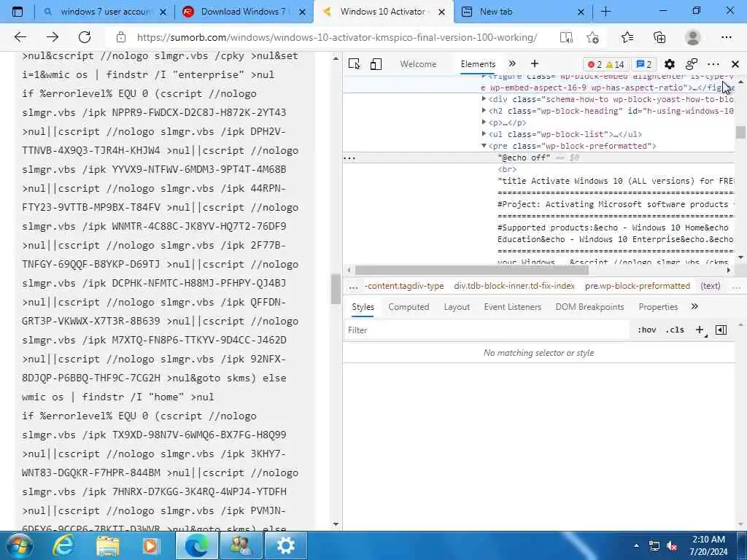Image resolution: width=747 pixels, height=560 pixels.
Task: Open customize DevTools ellipsis menu
Action: tap(713, 64)
